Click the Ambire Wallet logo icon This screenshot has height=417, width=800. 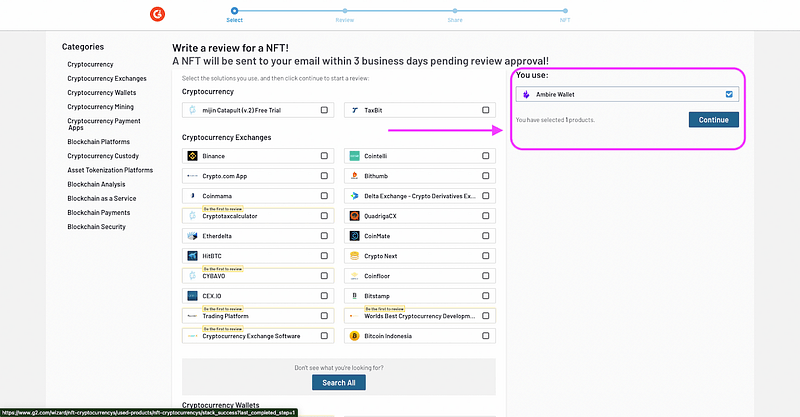click(526, 94)
